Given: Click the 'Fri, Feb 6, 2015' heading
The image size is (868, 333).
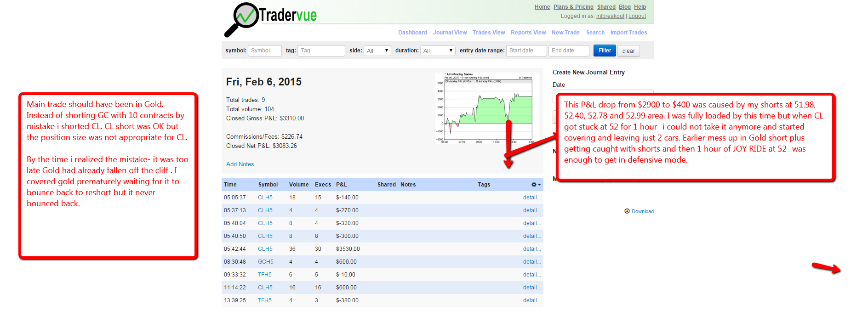Looking at the screenshot, I should coord(264,82).
